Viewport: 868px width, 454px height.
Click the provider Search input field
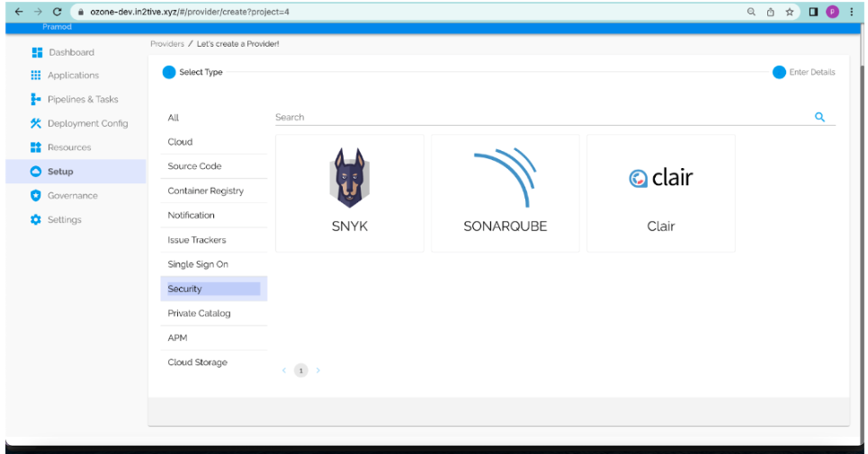click(540, 117)
